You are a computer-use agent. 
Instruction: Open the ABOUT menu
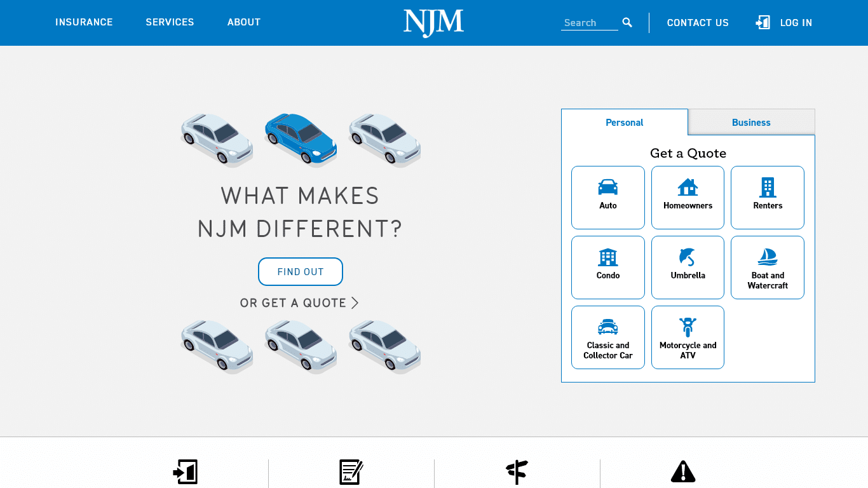coord(243,22)
